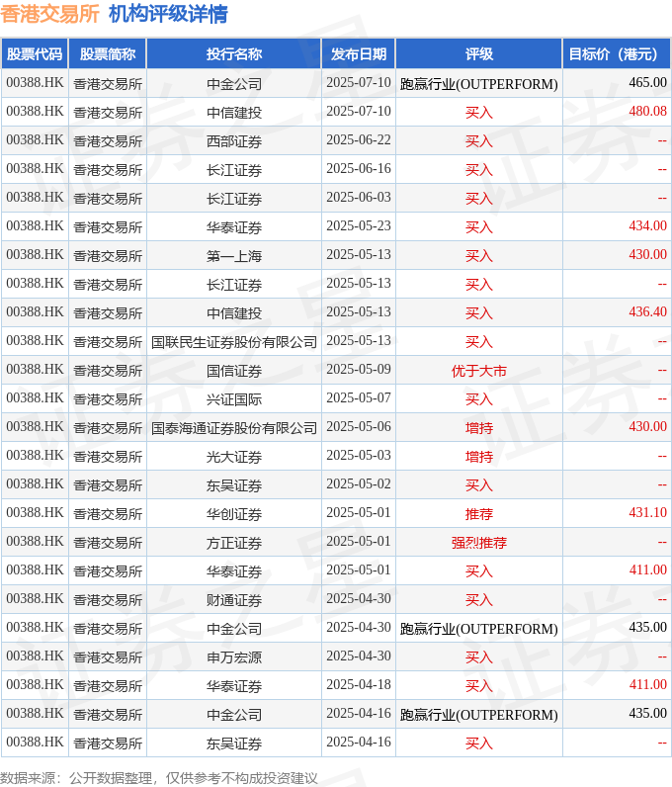The width and height of the screenshot is (672, 787).
Task: Click target price 434.00
Action: [x=648, y=225]
